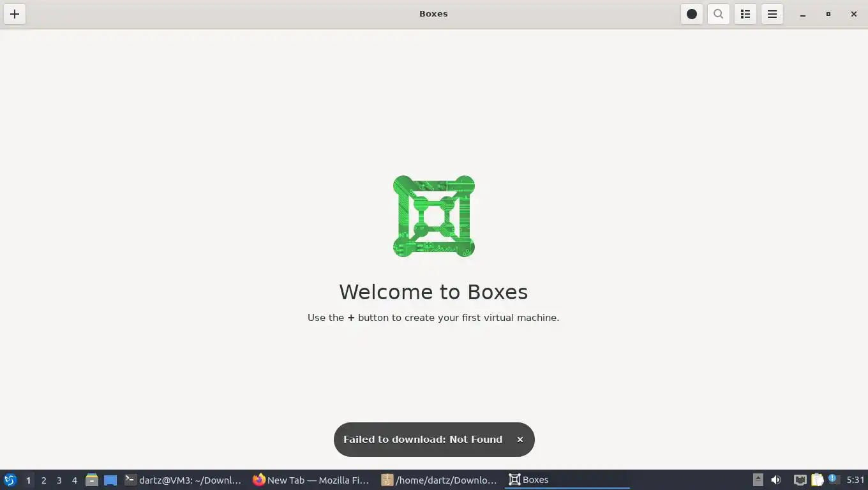Switch to the New Tab Mozilla Firefox window

coord(311,480)
